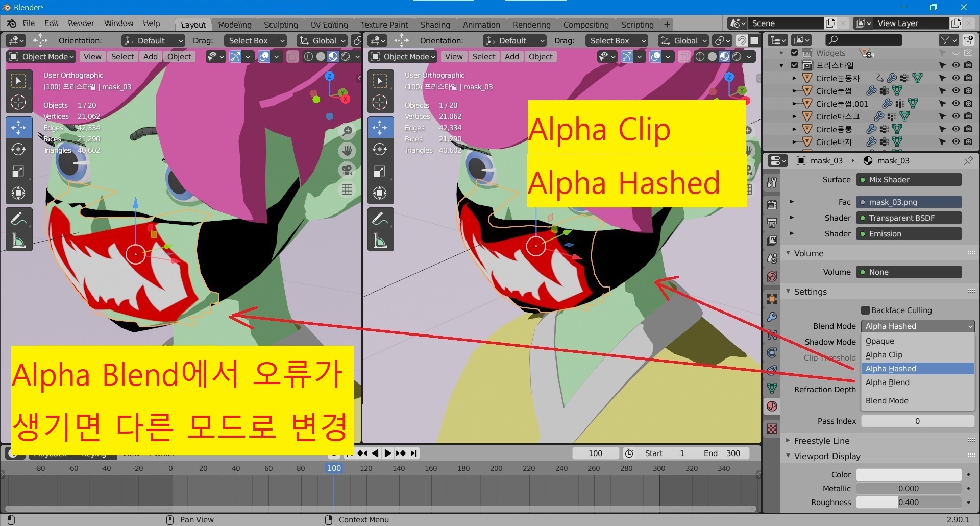This screenshot has width=980, height=526.
Task: Switch orthographic/perspective grid gizmo in left viewport
Action: click(x=348, y=189)
